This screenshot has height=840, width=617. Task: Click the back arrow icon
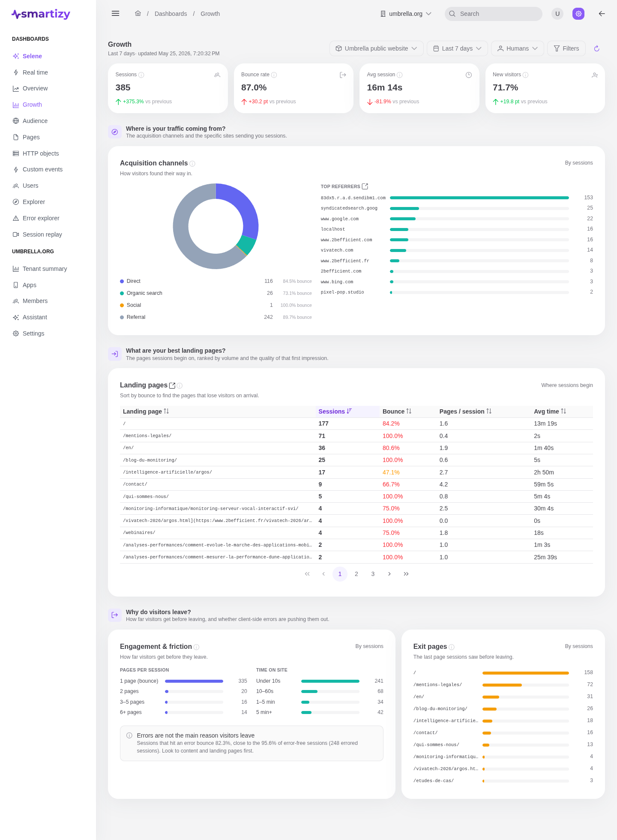point(602,14)
